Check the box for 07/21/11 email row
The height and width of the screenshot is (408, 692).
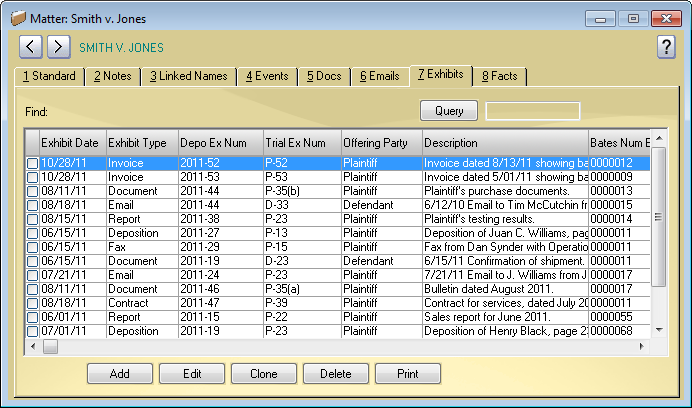click(32, 276)
